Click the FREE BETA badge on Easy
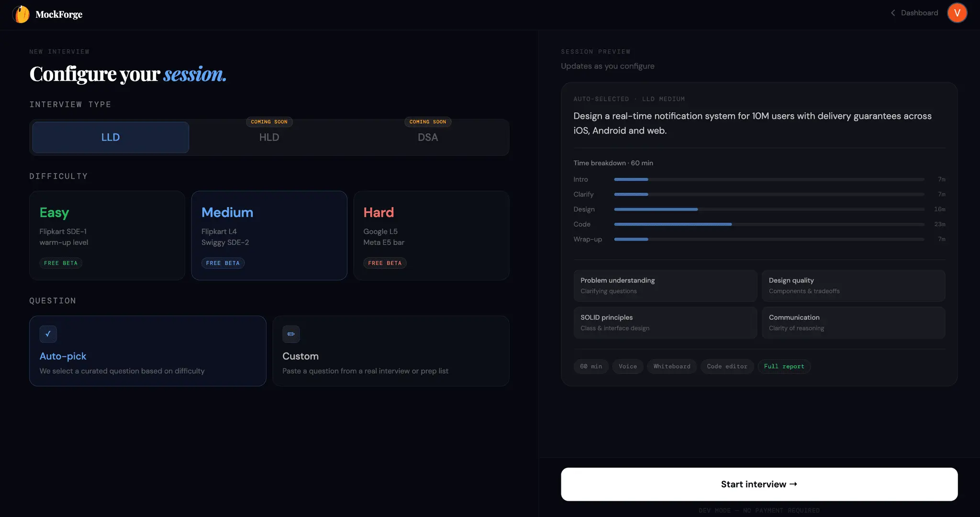This screenshot has width=980, height=517. coord(61,263)
